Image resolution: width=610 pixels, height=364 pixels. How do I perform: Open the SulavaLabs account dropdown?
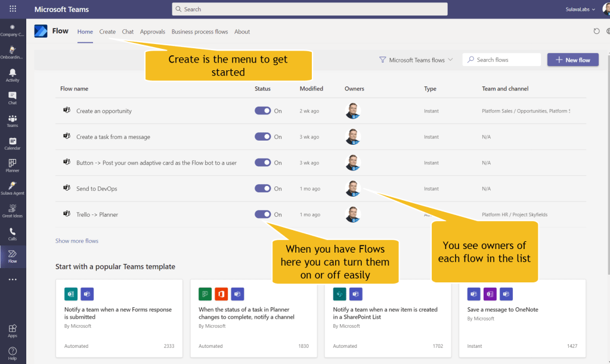click(580, 9)
